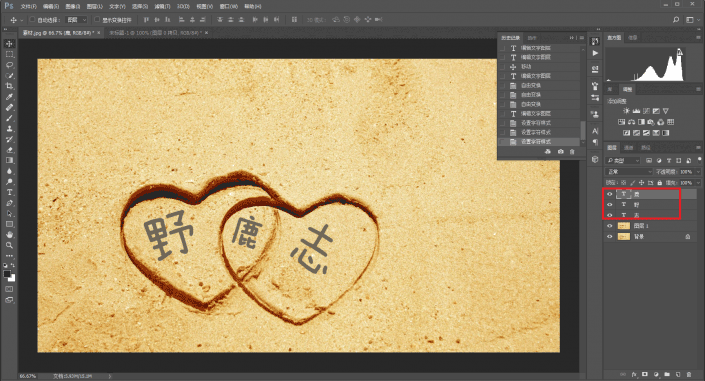The image size is (705, 381).
Task: Select the Horizontal Type tool
Action: [x=9, y=193]
